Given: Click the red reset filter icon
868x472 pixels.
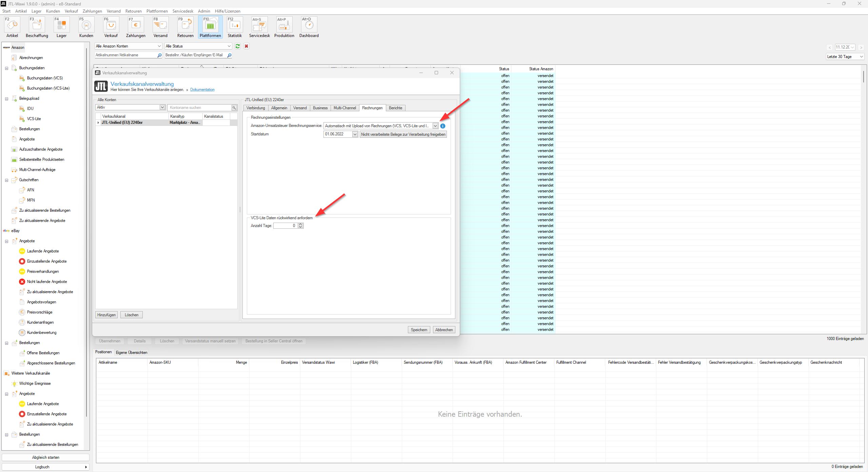Looking at the screenshot, I should (246, 46).
